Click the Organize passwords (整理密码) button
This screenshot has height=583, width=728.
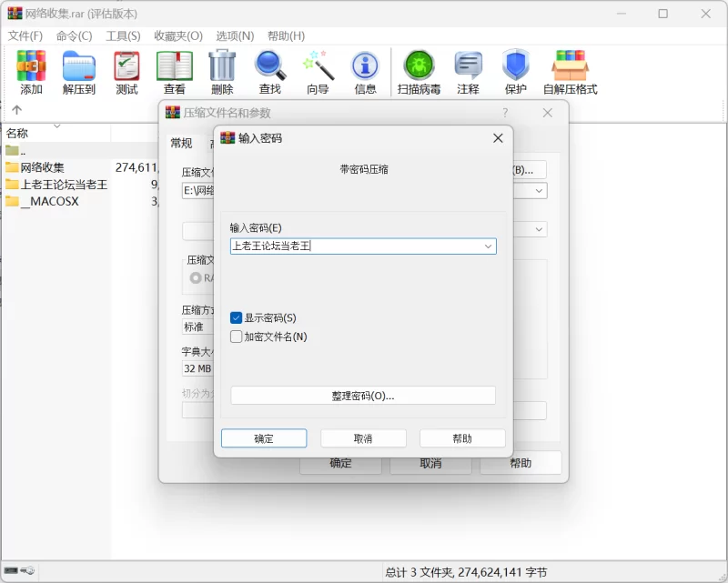click(x=363, y=396)
